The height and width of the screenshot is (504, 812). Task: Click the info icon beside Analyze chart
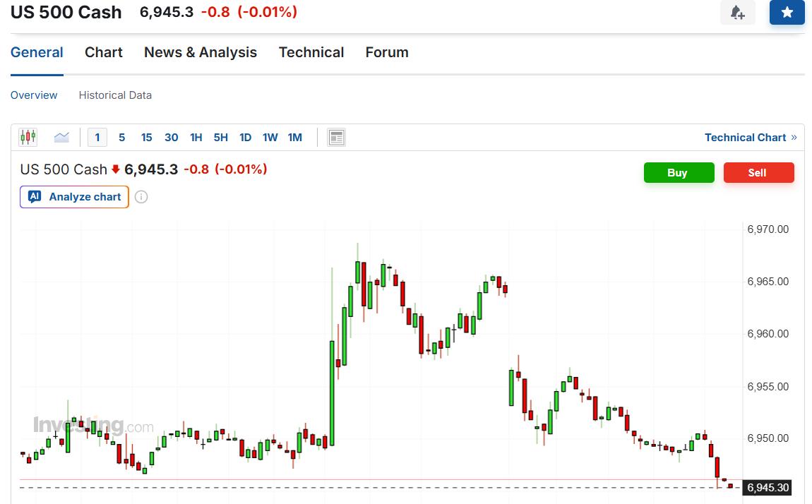tap(141, 197)
